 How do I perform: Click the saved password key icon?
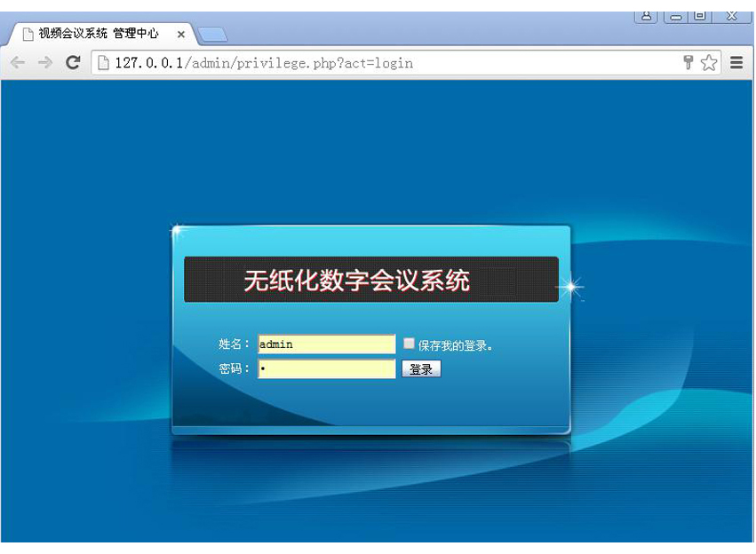[688, 62]
